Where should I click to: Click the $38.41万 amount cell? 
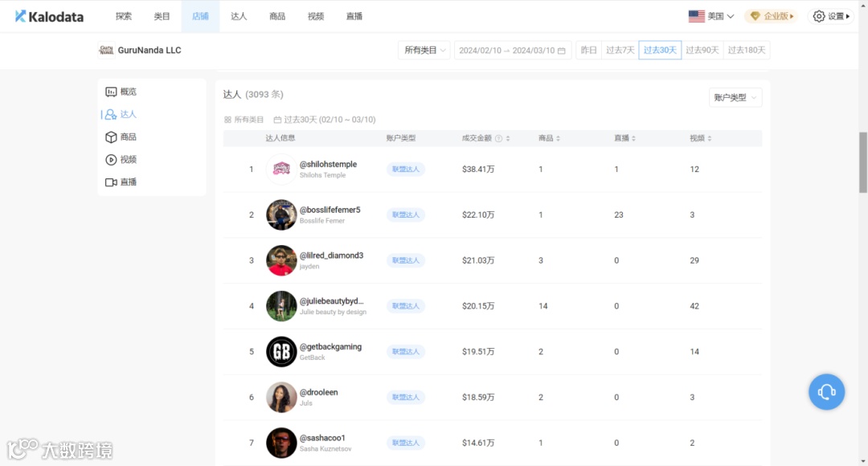[x=478, y=170]
